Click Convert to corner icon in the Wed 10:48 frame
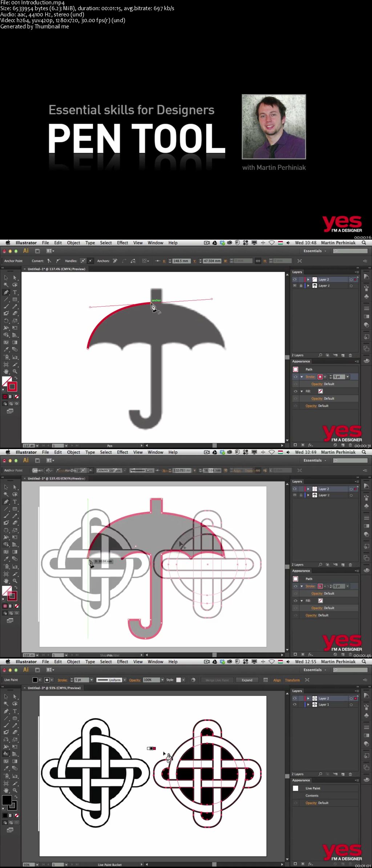This screenshot has height=868, width=372. point(49,261)
